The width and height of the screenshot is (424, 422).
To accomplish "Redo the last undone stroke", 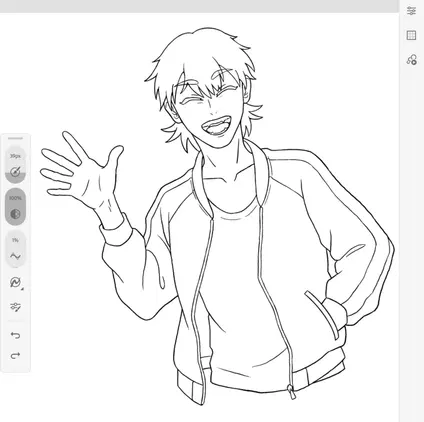I will point(15,355).
